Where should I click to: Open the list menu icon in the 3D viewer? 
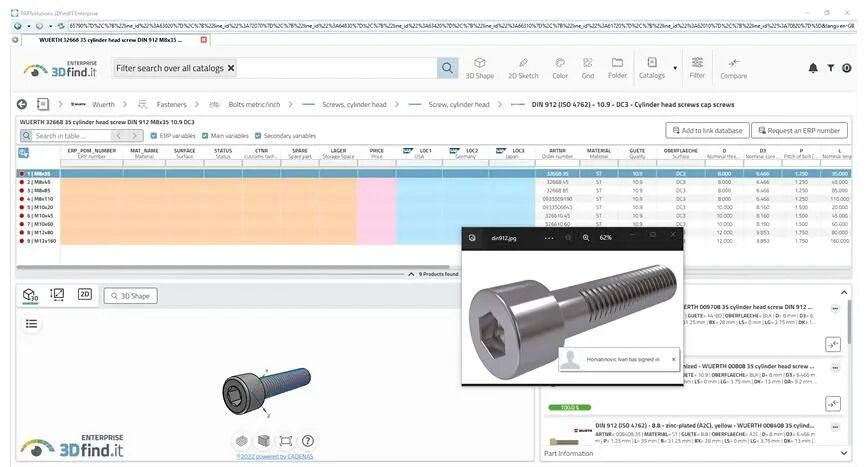coord(31,324)
